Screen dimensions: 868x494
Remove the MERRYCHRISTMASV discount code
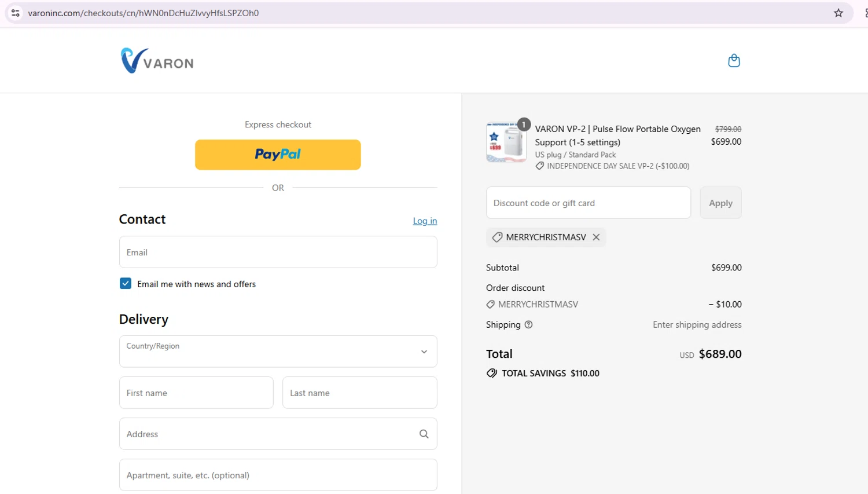[596, 237]
